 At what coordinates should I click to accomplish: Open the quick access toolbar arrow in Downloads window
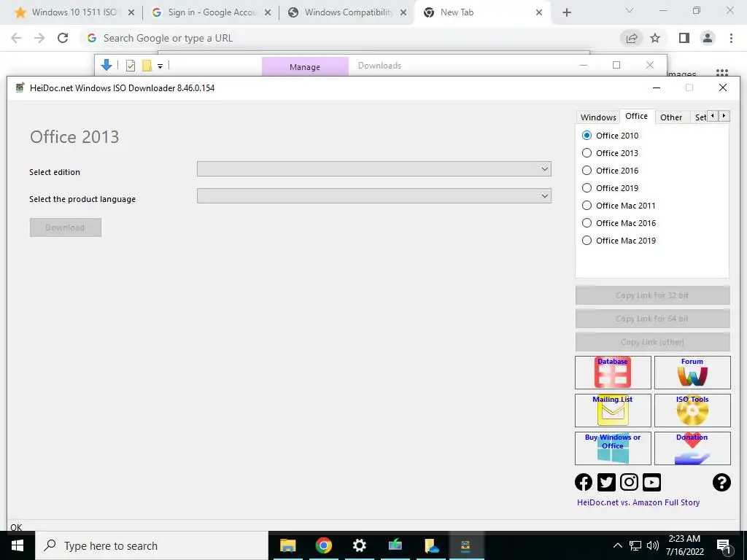(160, 66)
